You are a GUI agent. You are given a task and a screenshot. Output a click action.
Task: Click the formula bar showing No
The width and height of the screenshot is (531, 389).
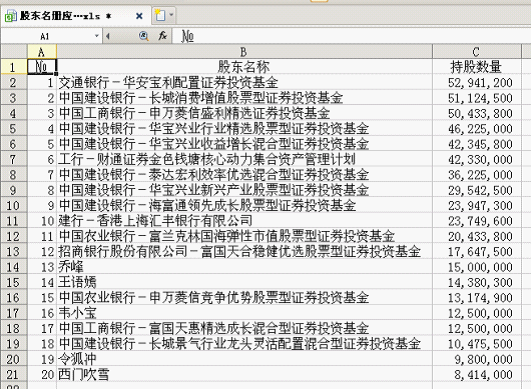click(352, 36)
